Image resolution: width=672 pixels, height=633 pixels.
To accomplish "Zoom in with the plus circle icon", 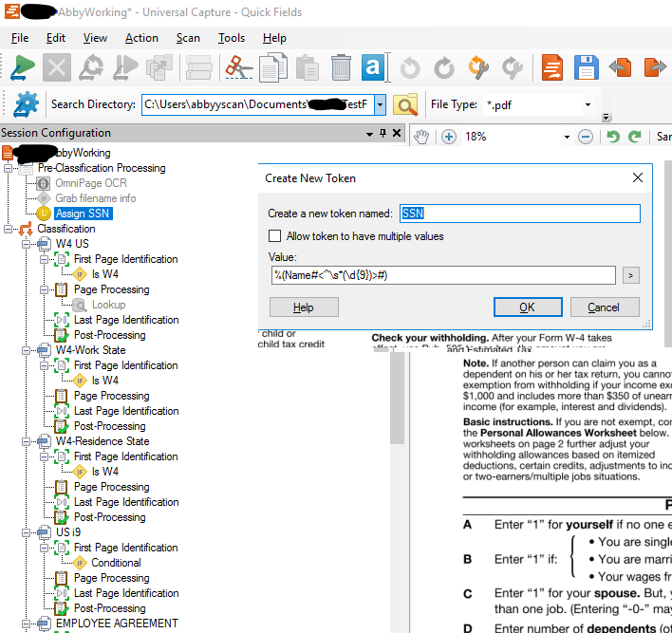I will (449, 137).
